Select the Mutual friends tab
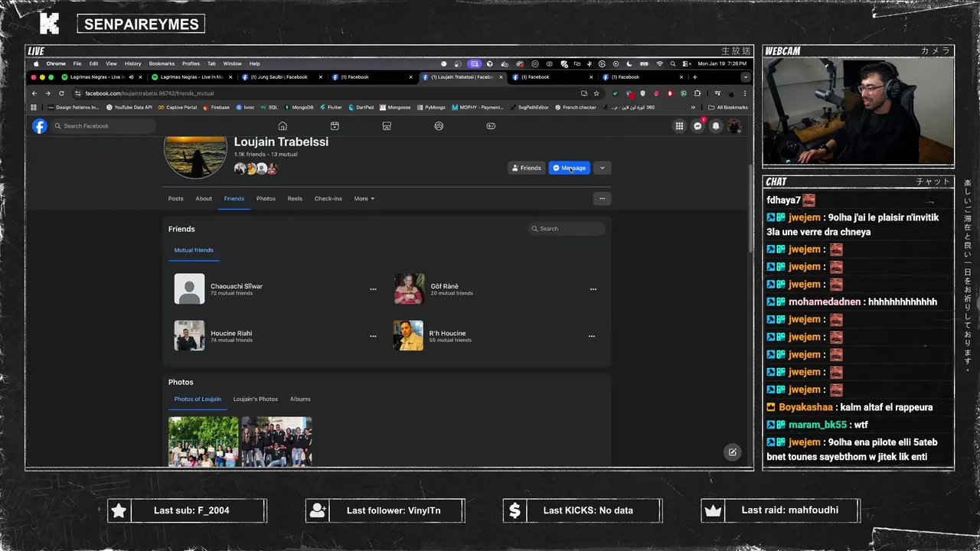This screenshot has width=980, height=551. coord(194,250)
